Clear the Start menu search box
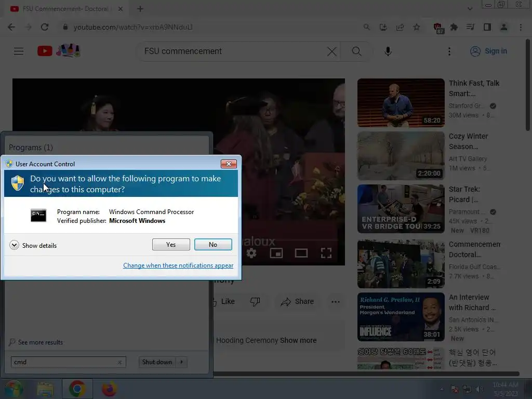Viewport: 532px width, 399px height. (120, 362)
